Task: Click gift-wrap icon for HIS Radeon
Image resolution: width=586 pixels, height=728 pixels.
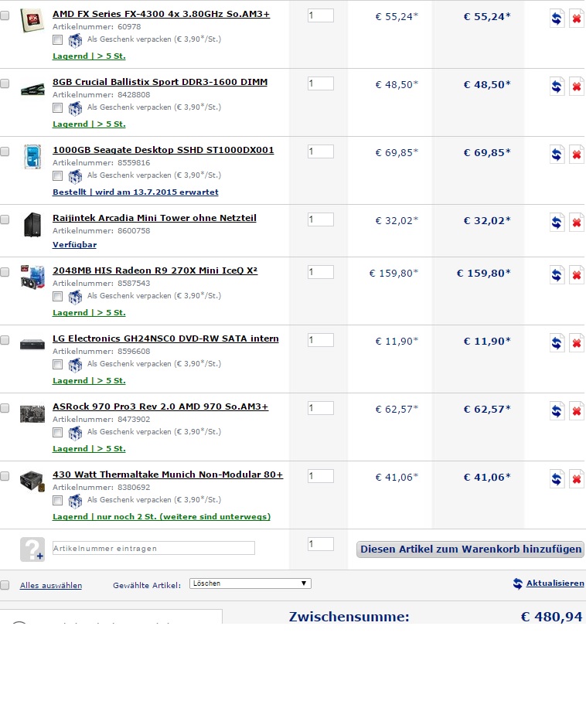Action: tap(75, 297)
